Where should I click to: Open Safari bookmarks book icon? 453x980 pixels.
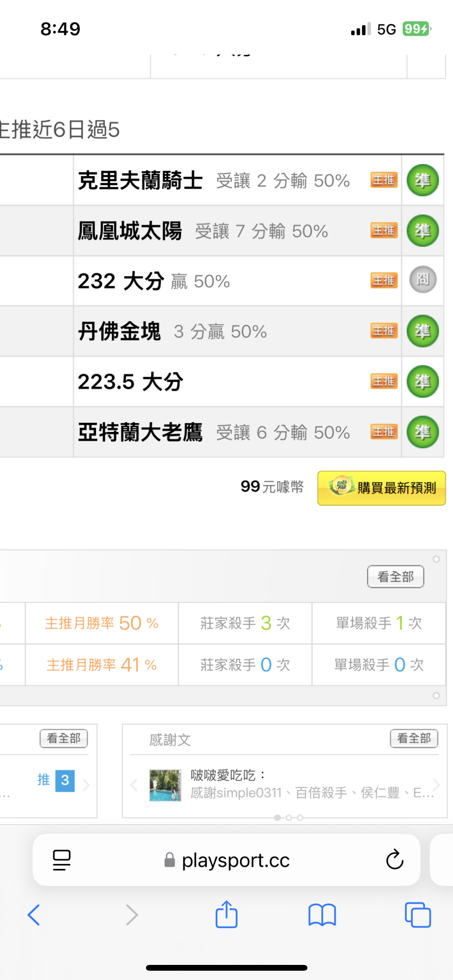tap(322, 915)
